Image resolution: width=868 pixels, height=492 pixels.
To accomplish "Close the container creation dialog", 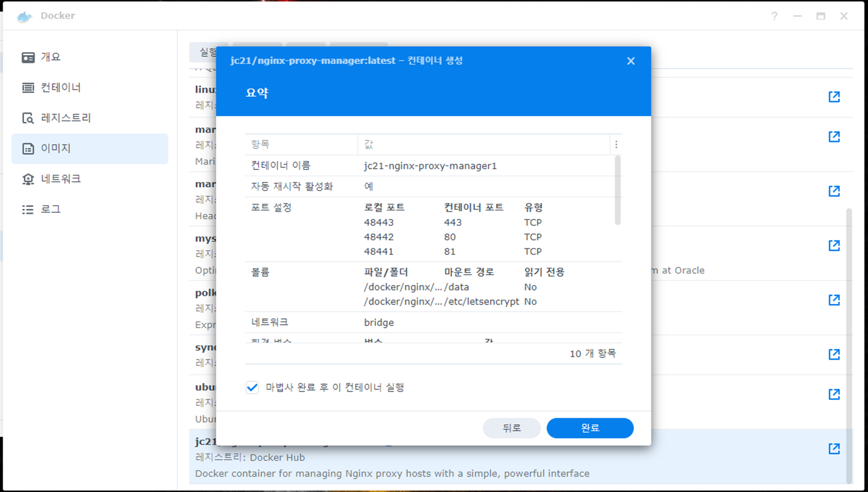I will (x=631, y=61).
